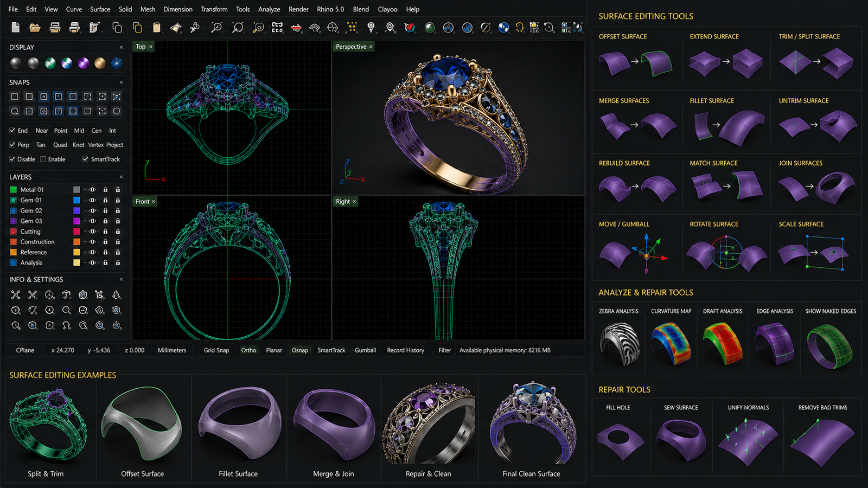The height and width of the screenshot is (488, 868).
Task: Open the Millimeters units selector
Action: pos(172,350)
